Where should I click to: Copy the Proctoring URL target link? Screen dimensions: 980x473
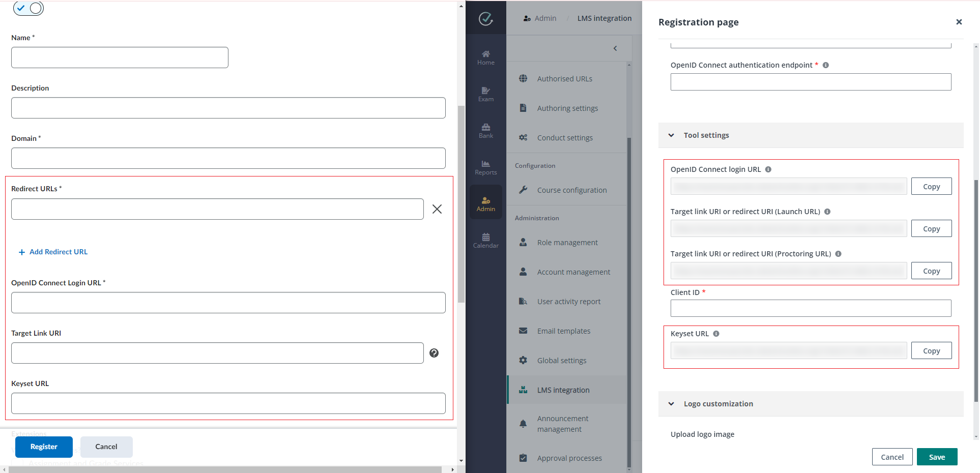point(931,271)
